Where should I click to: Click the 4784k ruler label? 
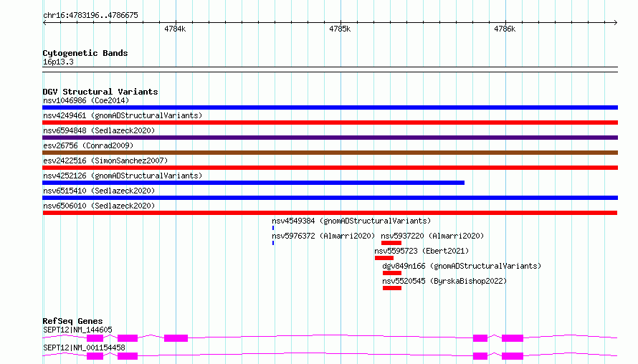click(175, 29)
